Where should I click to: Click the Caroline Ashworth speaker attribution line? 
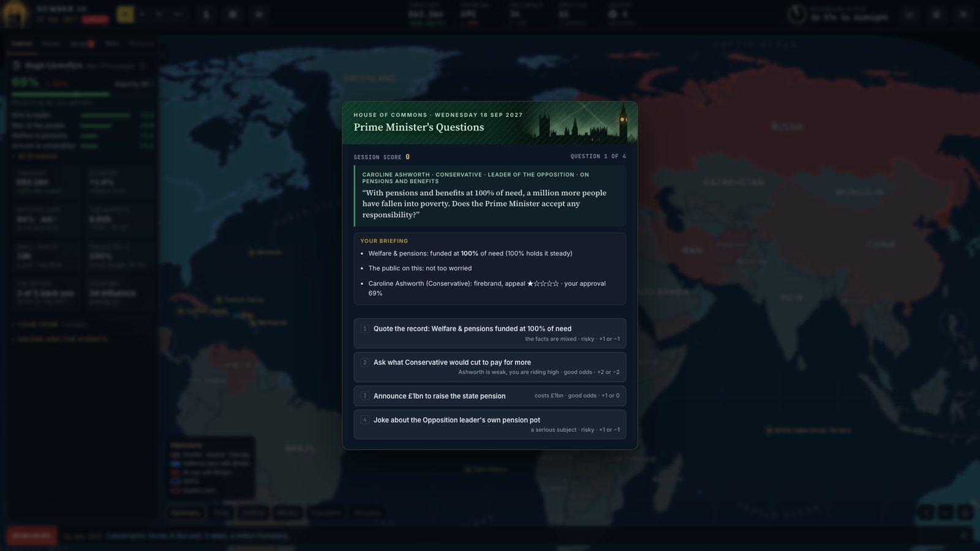(x=475, y=178)
